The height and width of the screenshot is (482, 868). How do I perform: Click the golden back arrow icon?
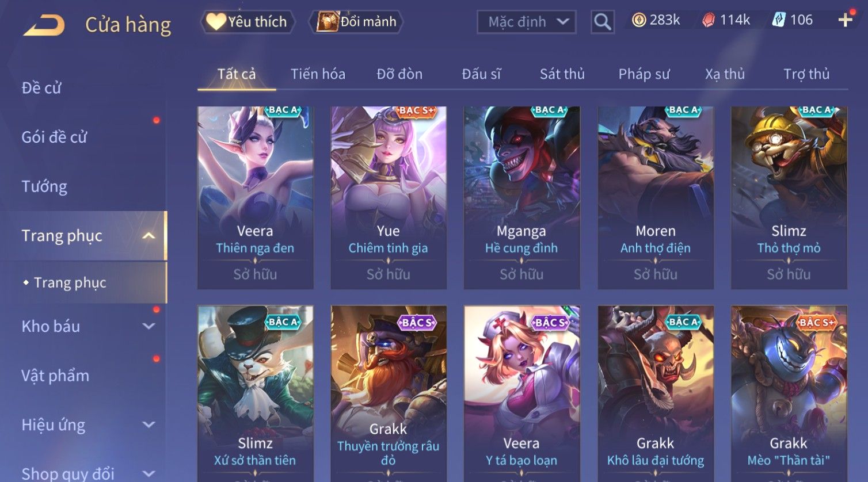pyautogui.click(x=44, y=25)
